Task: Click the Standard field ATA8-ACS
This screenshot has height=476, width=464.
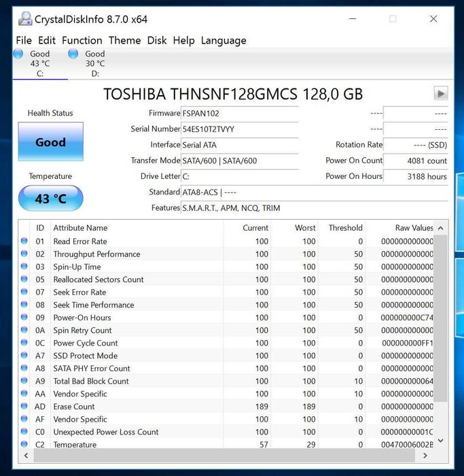Action: click(315, 192)
